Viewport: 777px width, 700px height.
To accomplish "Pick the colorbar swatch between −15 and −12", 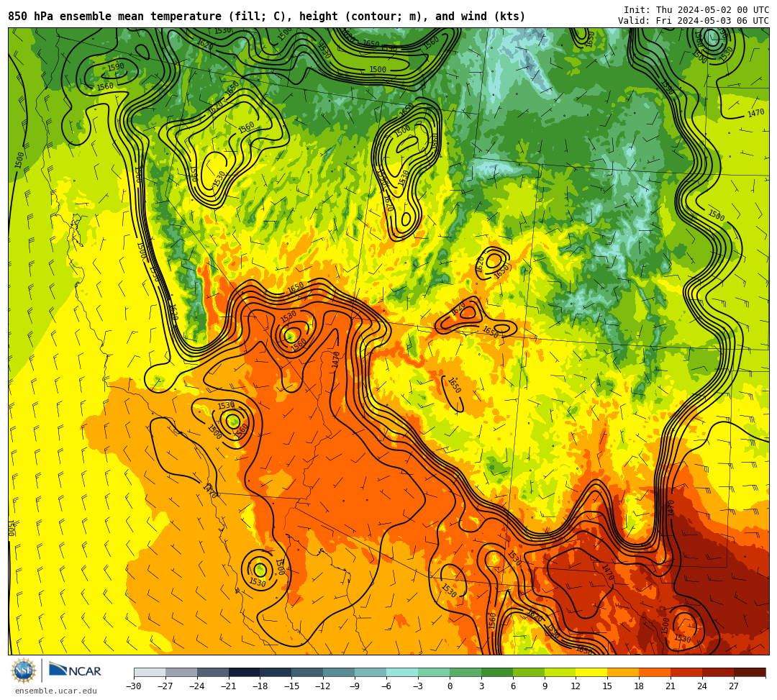I will pyautogui.click(x=308, y=672).
